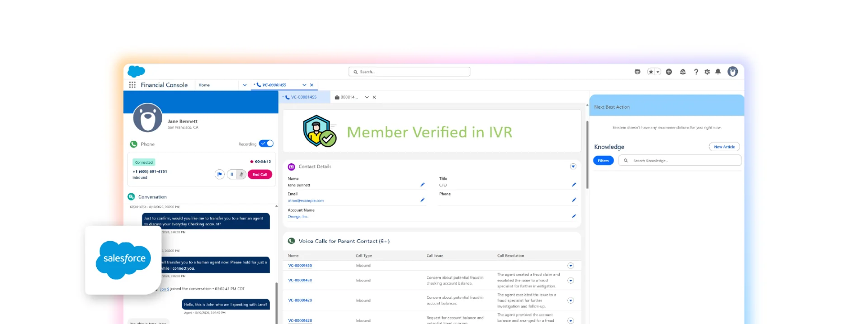Open the Einstein assistant icon in header

click(x=637, y=72)
